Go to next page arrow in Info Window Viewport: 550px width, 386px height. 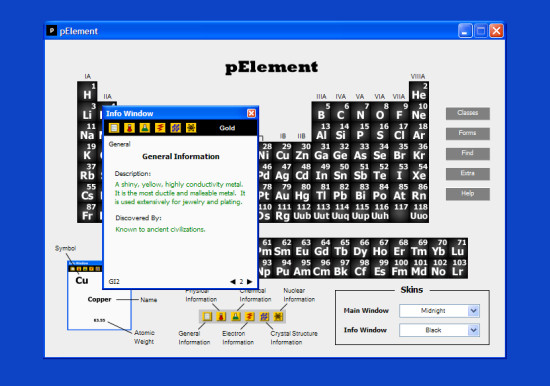(x=249, y=281)
